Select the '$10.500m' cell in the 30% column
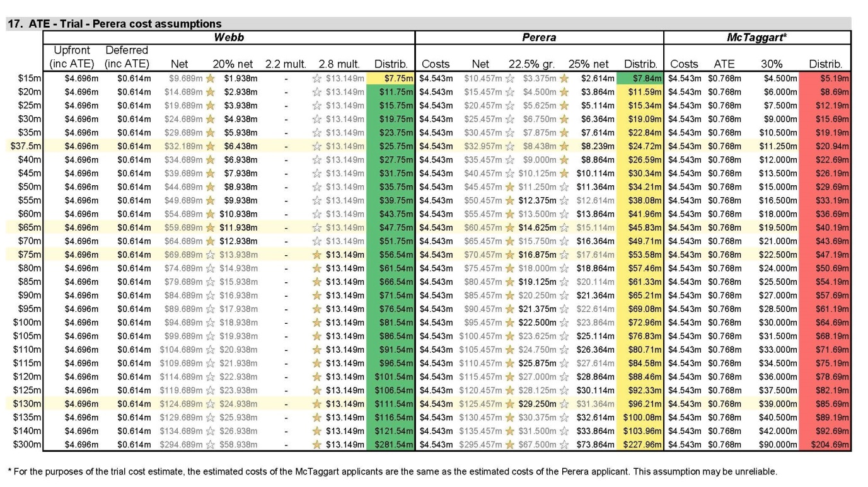868x487 pixels. point(777,133)
